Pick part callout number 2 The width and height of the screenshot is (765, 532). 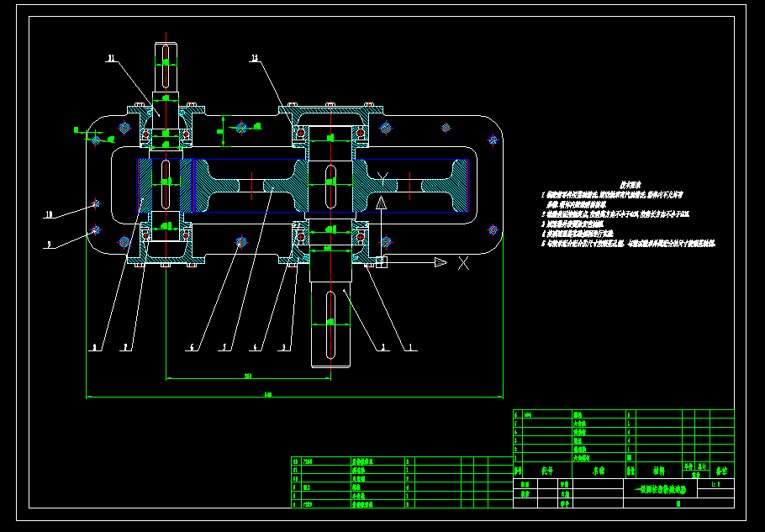click(x=383, y=346)
